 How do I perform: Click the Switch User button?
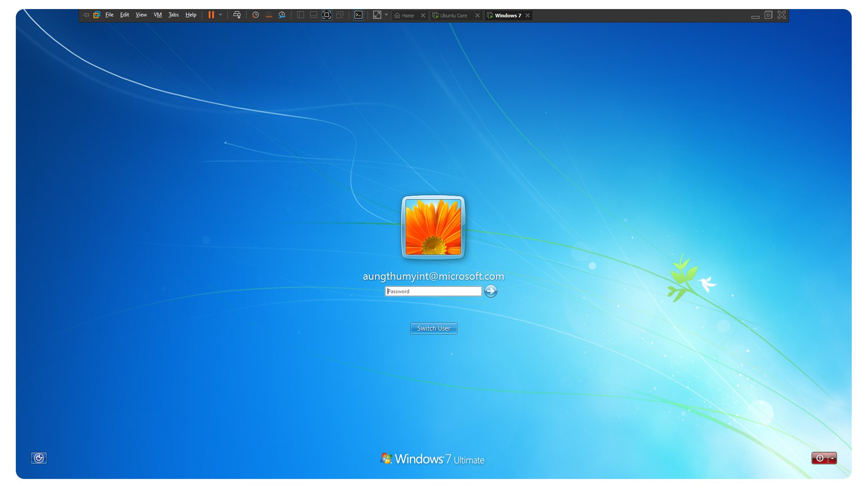pos(434,328)
